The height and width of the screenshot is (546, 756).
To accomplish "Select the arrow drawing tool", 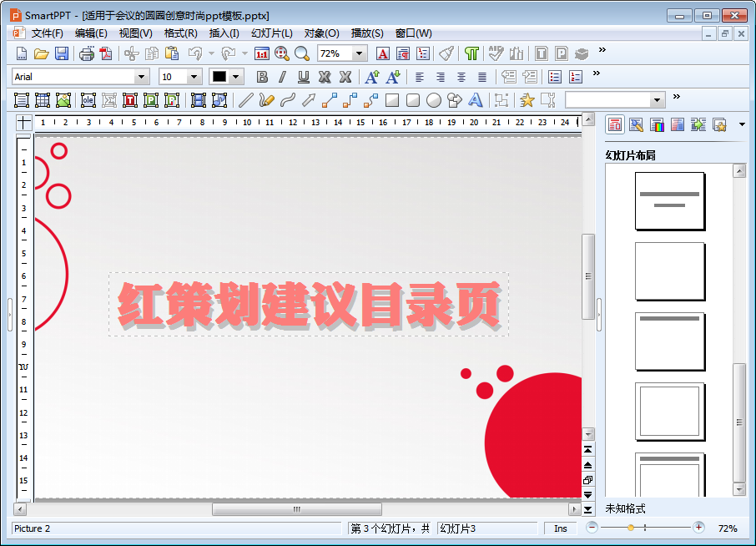I will pyautogui.click(x=309, y=100).
